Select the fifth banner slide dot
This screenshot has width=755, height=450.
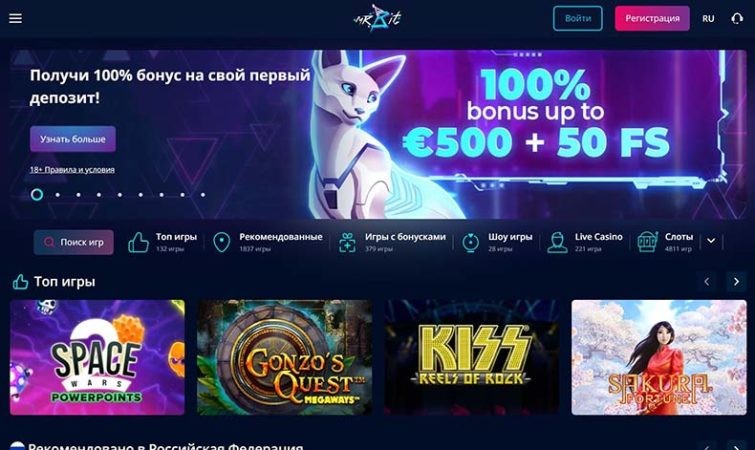click(x=120, y=195)
